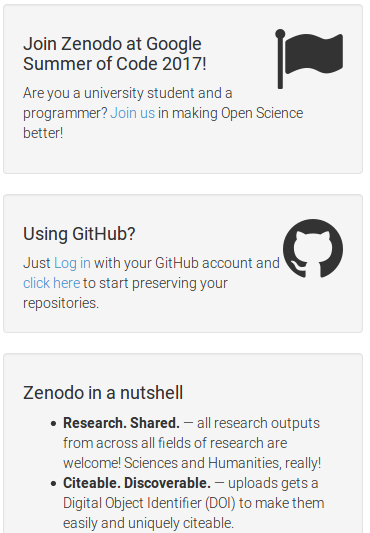Open the "click here" repositories link
This screenshot has height=533, width=370.
tap(52, 283)
